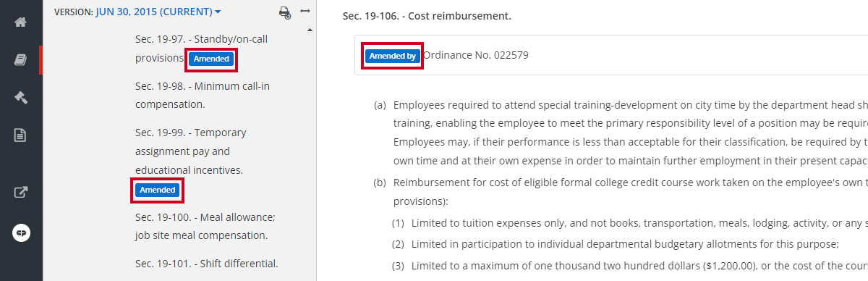Open the Home icon in sidebar

(20, 22)
